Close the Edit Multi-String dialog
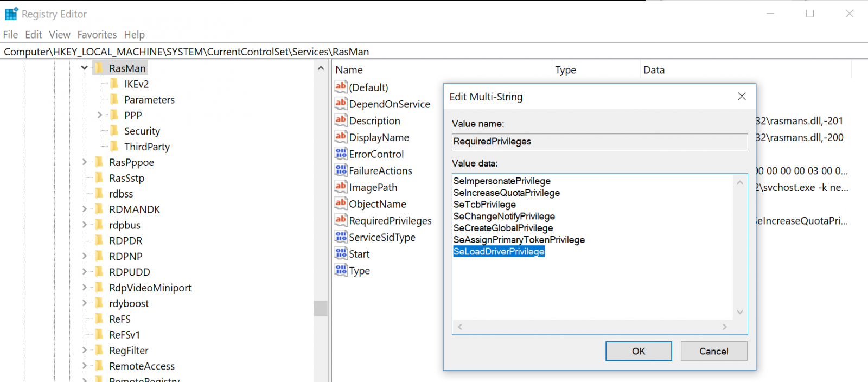The height and width of the screenshot is (382, 868). click(x=742, y=97)
